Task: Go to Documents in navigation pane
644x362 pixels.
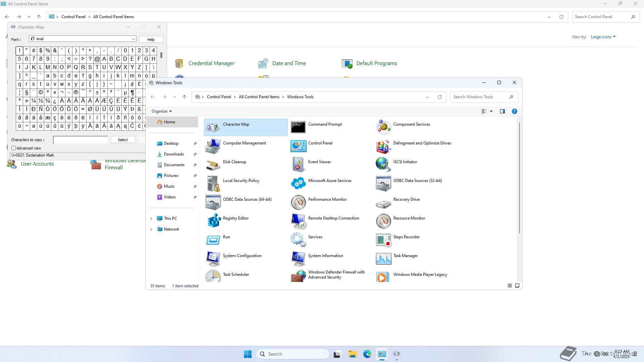Action: 174,165
